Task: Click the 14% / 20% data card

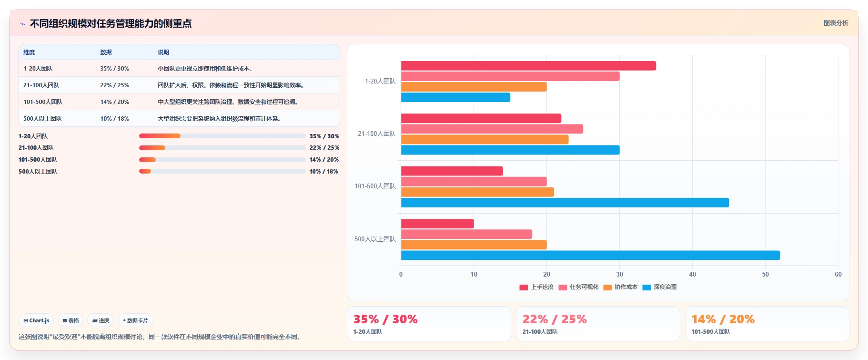Action: coord(767,324)
